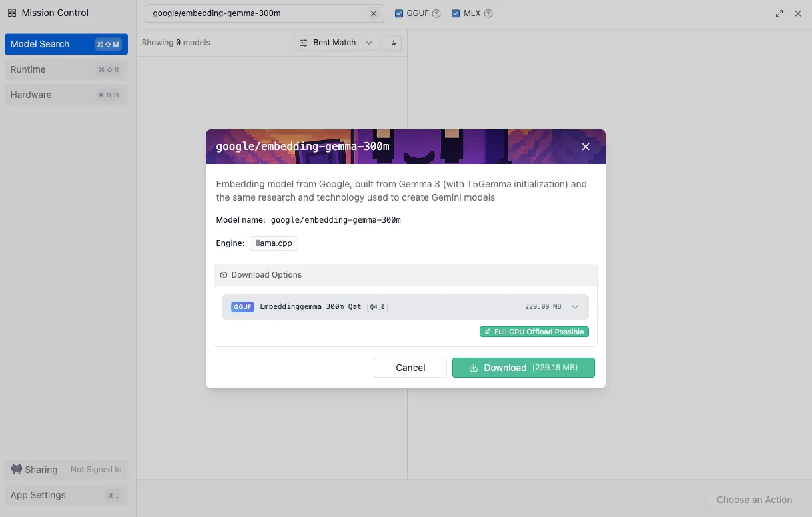Show GGUF format help info
Screen dimensions: 812x517
[436, 13]
